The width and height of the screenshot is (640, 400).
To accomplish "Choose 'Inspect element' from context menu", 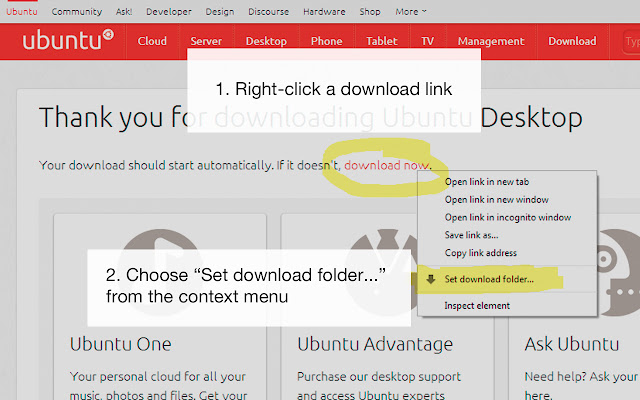I will 477,306.
